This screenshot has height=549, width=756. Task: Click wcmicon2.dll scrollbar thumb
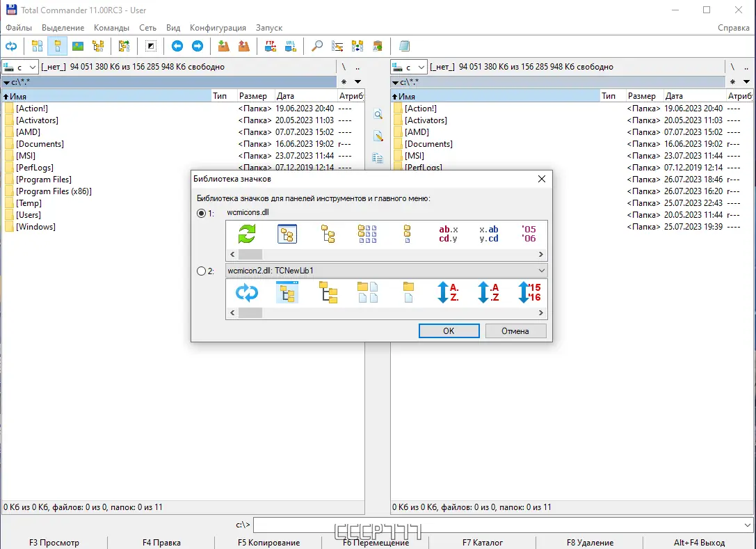(250, 313)
